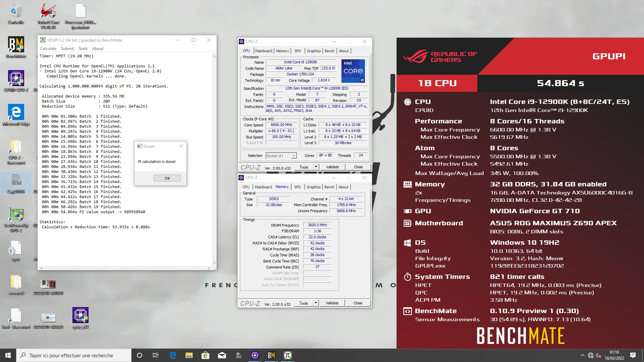Launch Edge from the taskbar
The image size is (644, 362).
[x=173, y=355]
